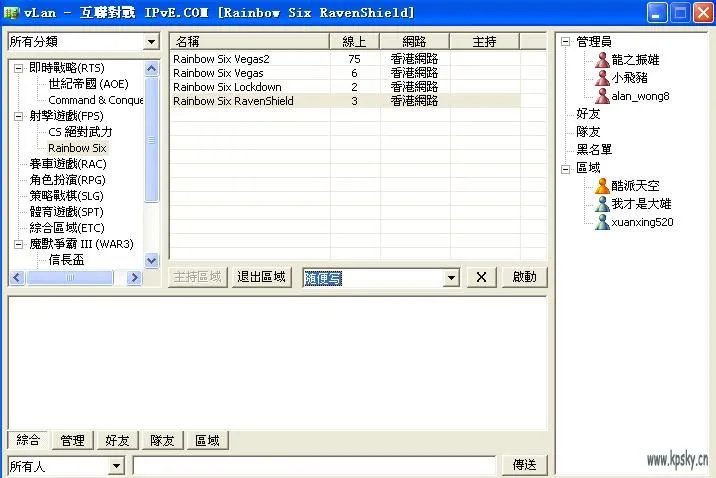Select 角色扮演(RPG) category

pos(67,180)
